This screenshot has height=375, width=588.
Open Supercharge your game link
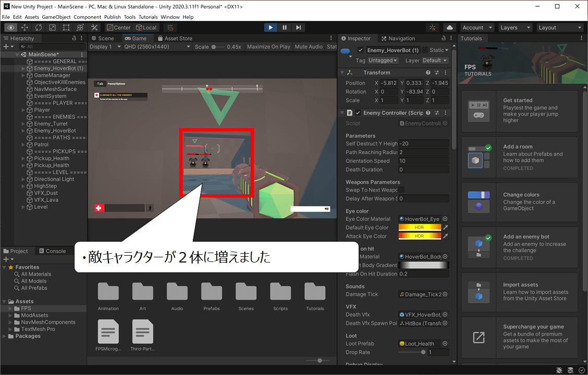pyautogui.click(x=519, y=337)
